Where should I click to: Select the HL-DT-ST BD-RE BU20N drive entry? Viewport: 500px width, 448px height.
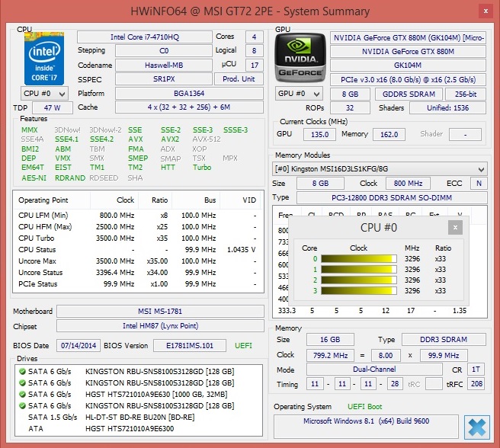(139, 418)
